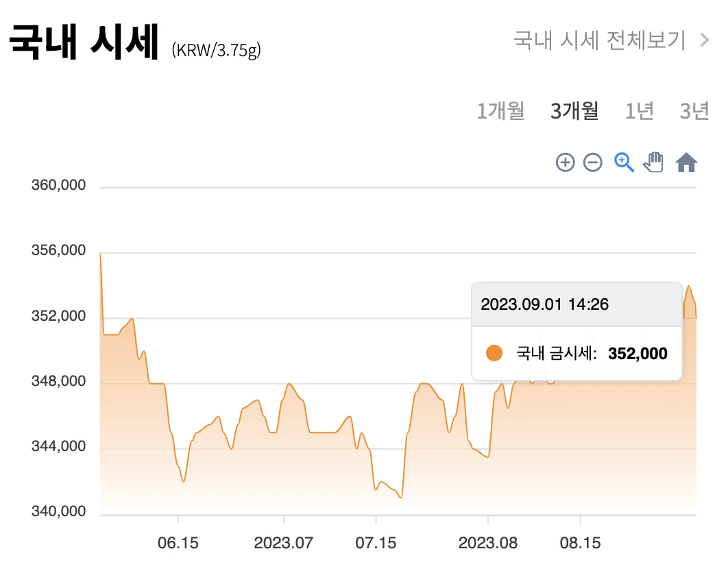Open the 국내 시세 전체보기 link
The image size is (728, 573).
(598, 40)
